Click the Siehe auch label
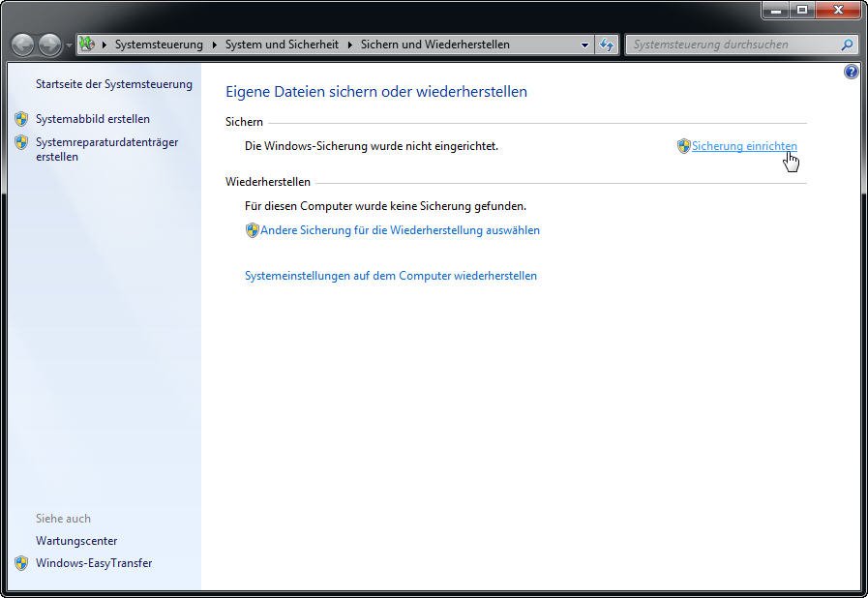Viewport: 868px width, 598px height. pyautogui.click(x=63, y=519)
